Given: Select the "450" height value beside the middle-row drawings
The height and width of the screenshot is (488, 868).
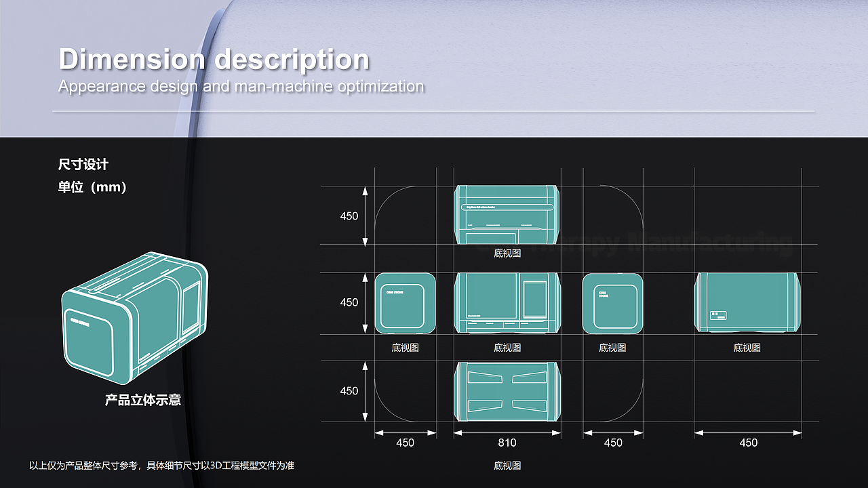Looking at the screenshot, I should coord(349,302).
